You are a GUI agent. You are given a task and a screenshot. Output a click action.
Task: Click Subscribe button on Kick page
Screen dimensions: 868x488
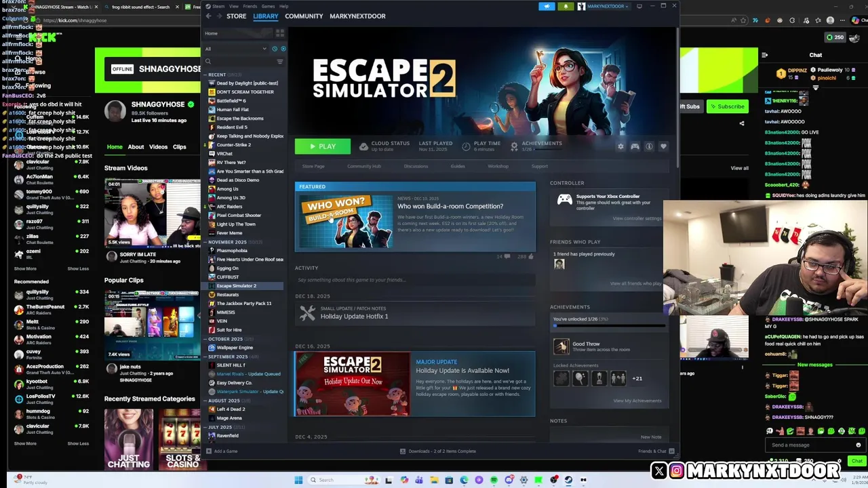pos(726,106)
